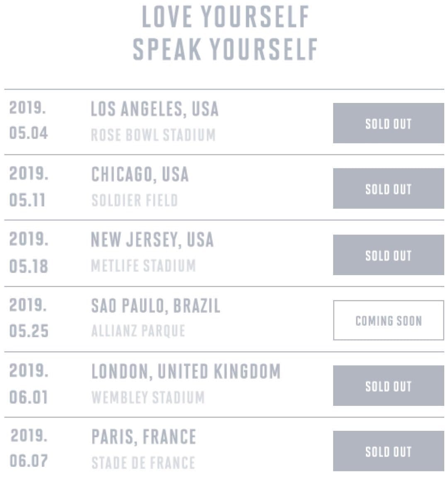Select the CHICAGO, USA city title
The width and height of the screenshot is (448, 481).
(x=140, y=174)
